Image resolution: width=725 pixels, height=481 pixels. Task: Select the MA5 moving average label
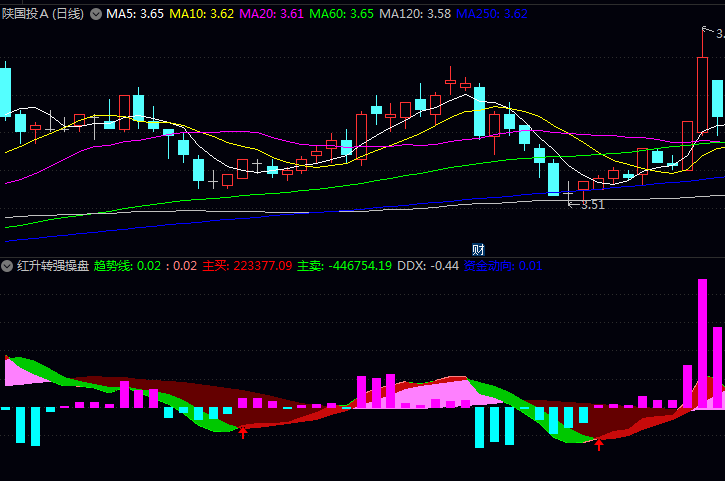pos(135,14)
